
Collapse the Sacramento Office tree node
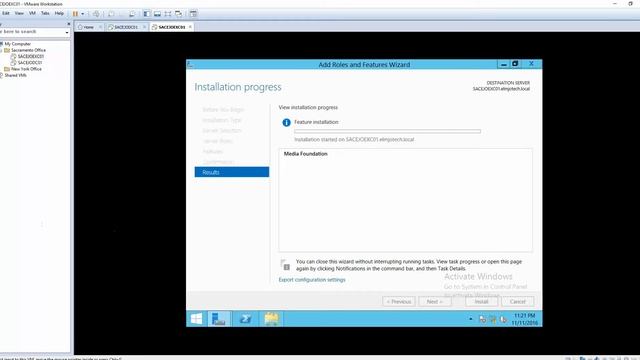pos(1,50)
